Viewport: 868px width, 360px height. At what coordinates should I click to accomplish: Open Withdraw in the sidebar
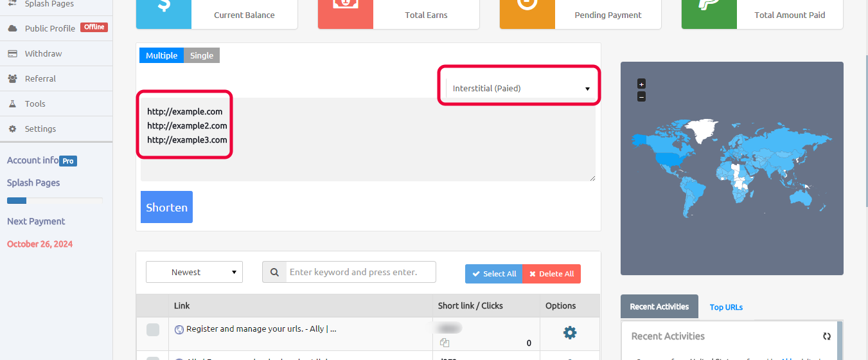[x=43, y=54]
